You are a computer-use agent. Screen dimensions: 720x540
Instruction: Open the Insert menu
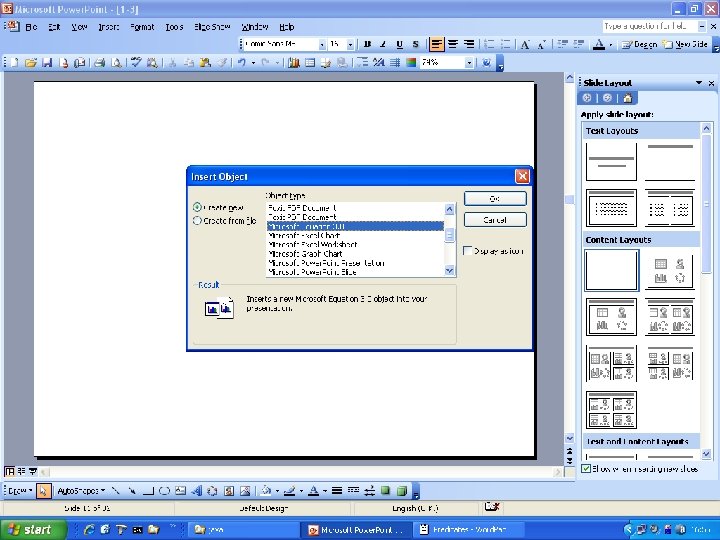(109, 27)
